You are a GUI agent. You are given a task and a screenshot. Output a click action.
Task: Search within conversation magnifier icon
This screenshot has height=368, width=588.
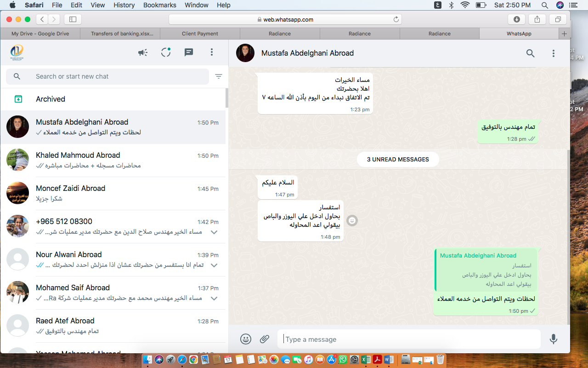pyautogui.click(x=531, y=53)
